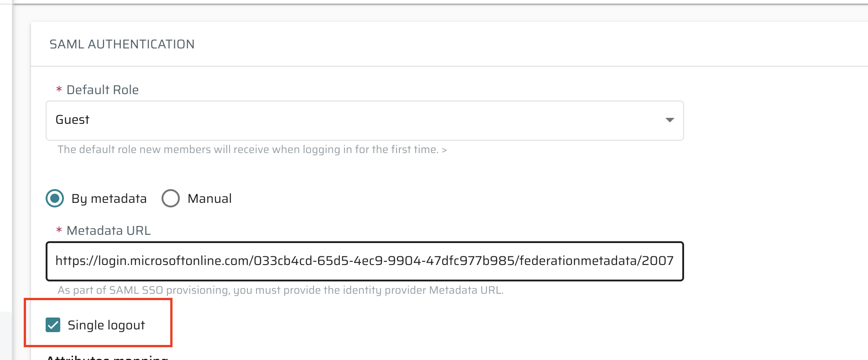Click the red asterisk beside Default Role

click(x=59, y=90)
